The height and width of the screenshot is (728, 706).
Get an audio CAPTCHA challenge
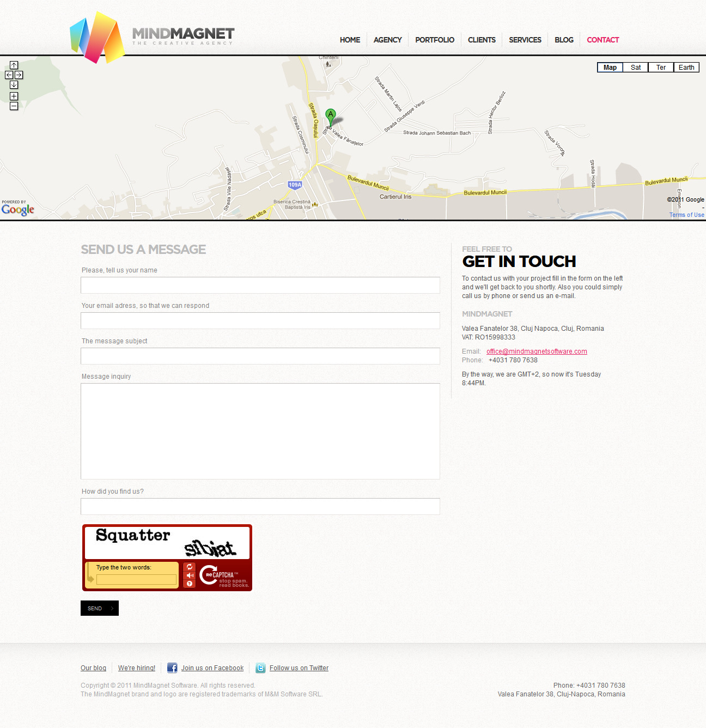coord(190,575)
